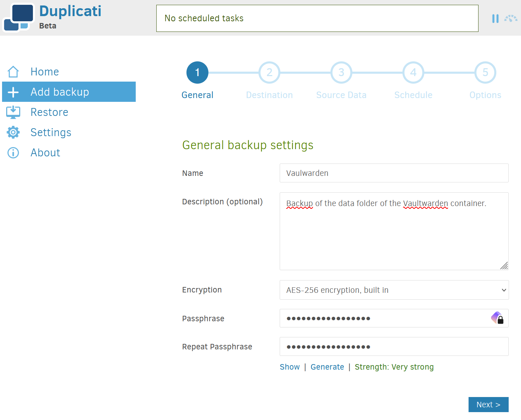
Task: Focus the Passphrase field
Action: click(394, 318)
